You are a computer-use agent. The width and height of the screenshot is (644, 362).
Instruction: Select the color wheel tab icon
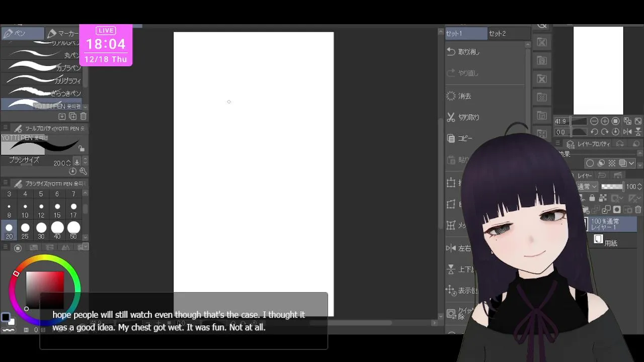click(18, 247)
